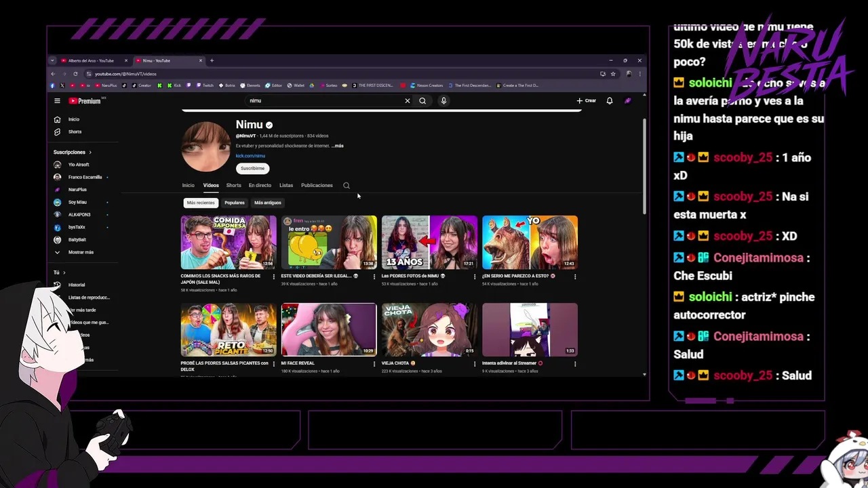868x488 pixels.
Task: Expand channel description with ...más
Action: [x=338, y=146]
